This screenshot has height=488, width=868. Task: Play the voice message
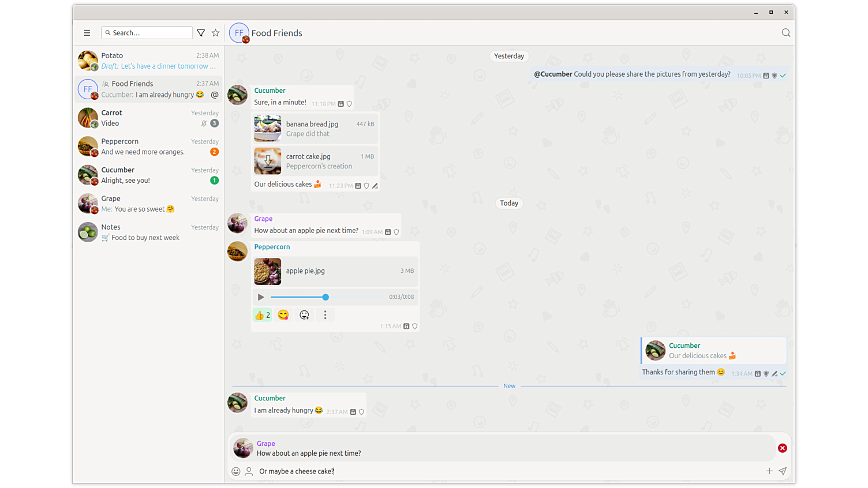tap(261, 297)
